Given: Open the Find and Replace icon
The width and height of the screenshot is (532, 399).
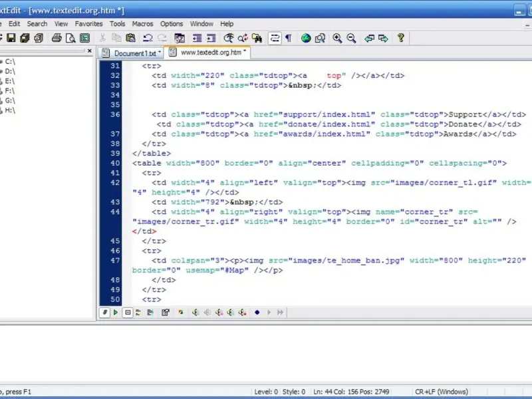Looking at the screenshot, I should (x=243, y=38).
